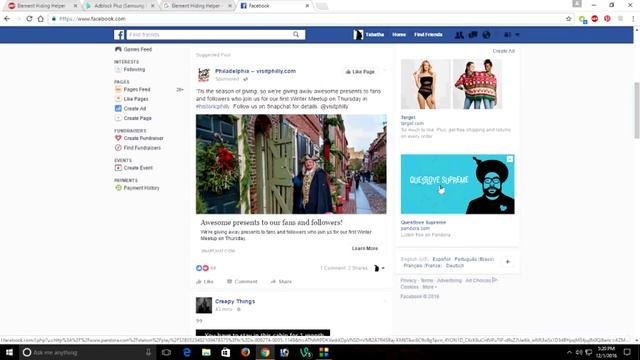Viewport: 640px width, 360px height.
Task: Open the Questlove Supreme ad banner
Action: (x=458, y=184)
